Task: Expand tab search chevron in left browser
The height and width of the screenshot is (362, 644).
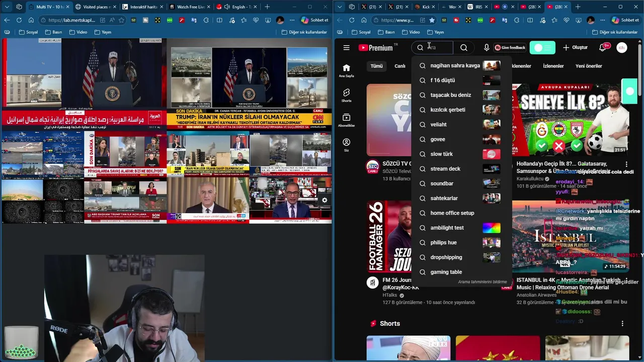Action: (x=6, y=7)
